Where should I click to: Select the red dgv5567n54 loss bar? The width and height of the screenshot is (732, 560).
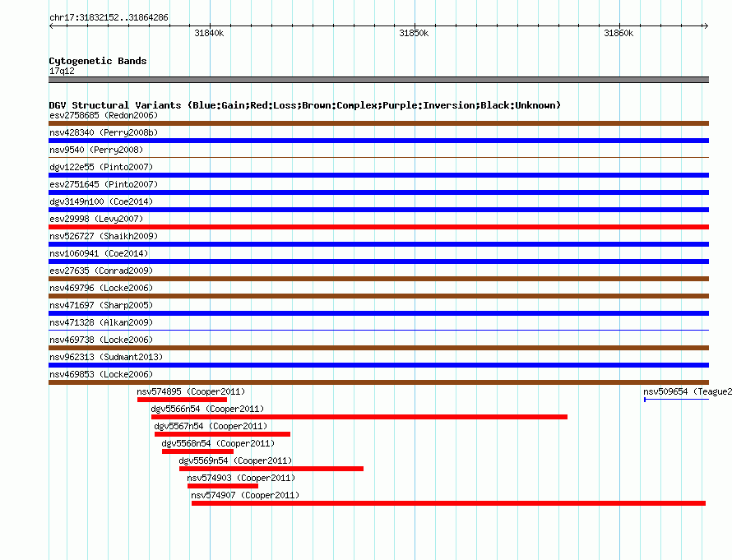pos(222,434)
